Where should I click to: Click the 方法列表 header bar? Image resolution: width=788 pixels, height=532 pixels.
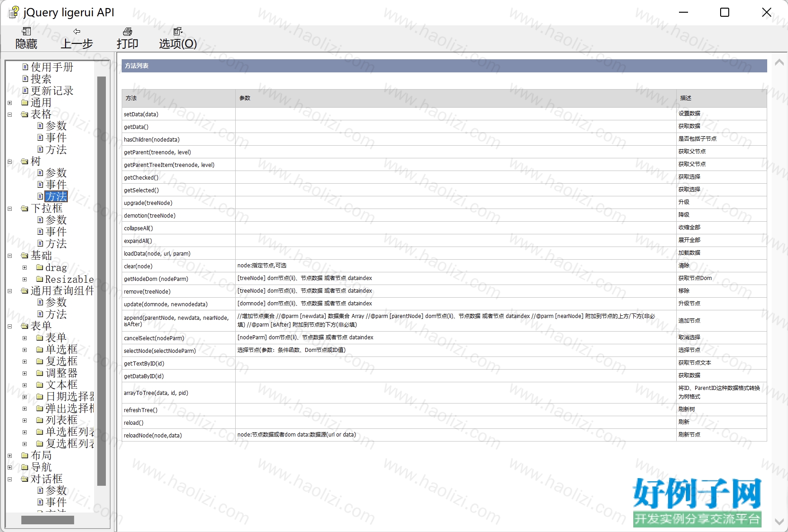click(444, 66)
